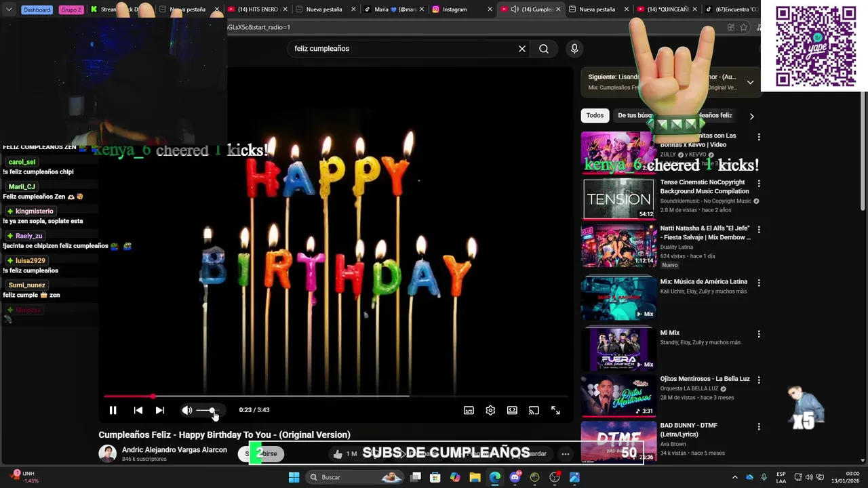This screenshot has width=868, height=488.
Task: Open video player settings gear
Action: 490,410
